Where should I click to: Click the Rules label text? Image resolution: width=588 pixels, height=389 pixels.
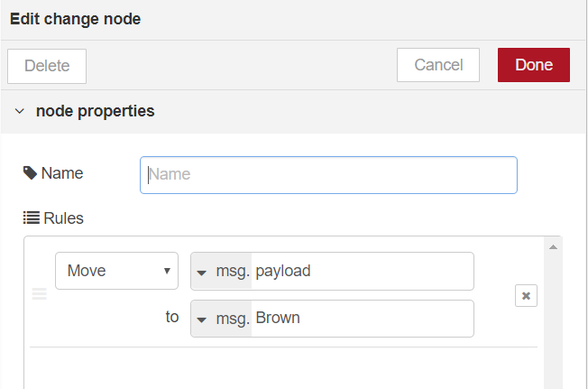click(63, 218)
